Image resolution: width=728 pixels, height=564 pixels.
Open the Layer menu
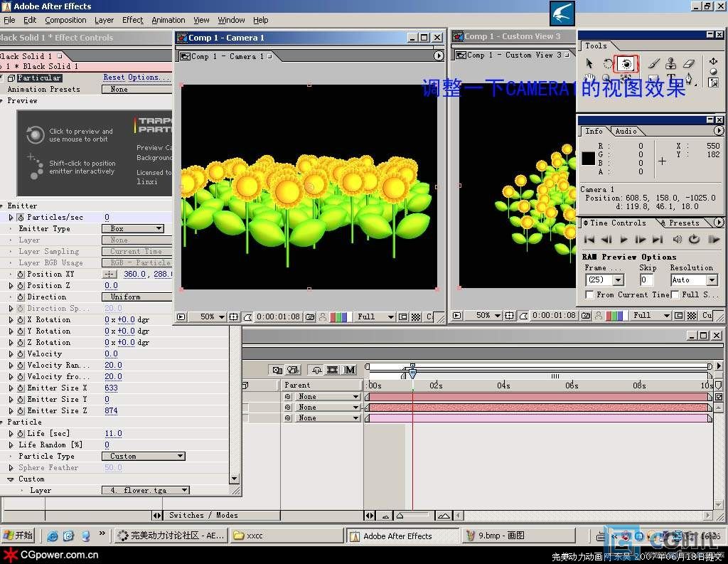[104, 20]
